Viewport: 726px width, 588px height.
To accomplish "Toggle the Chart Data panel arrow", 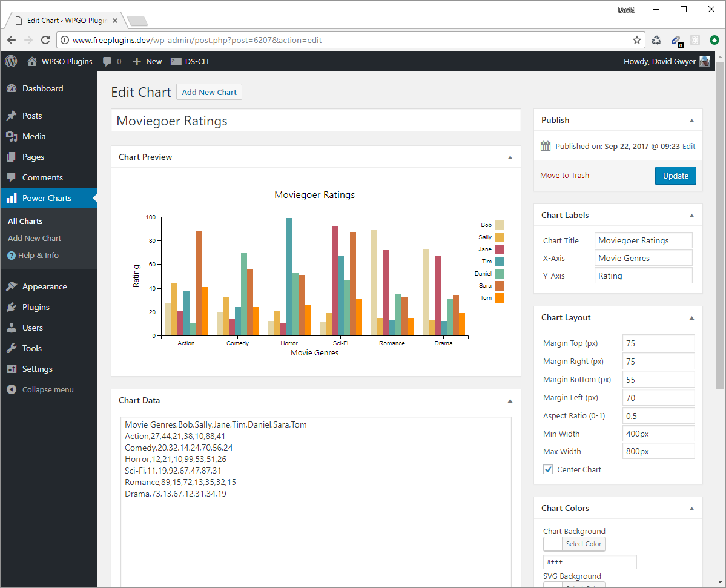I will click(x=510, y=401).
